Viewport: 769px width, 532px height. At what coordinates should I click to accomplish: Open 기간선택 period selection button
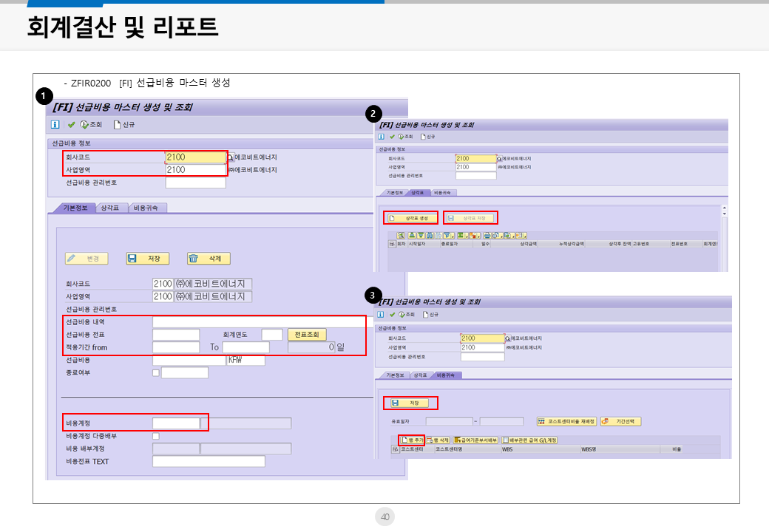click(x=620, y=421)
